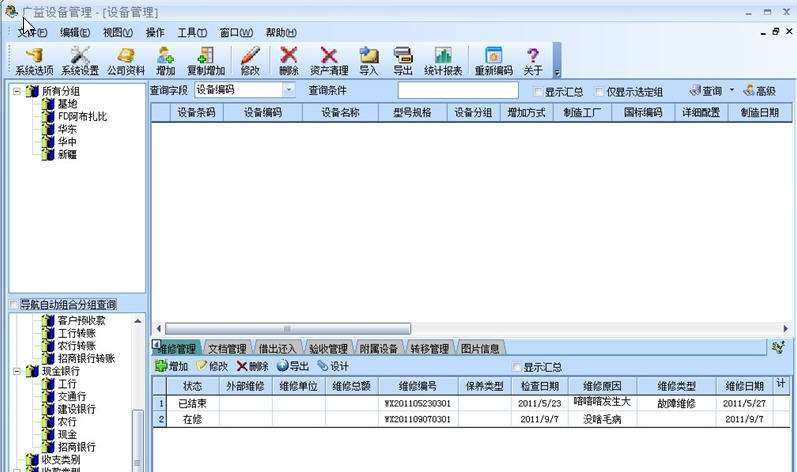Click the 复制增加 toolbar icon

[206, 61]
